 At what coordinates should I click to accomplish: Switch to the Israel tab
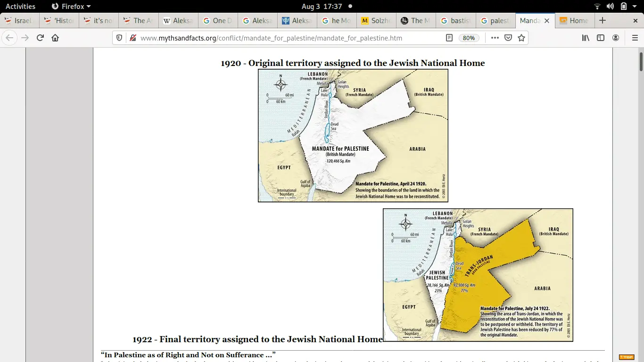pos(18,21)
